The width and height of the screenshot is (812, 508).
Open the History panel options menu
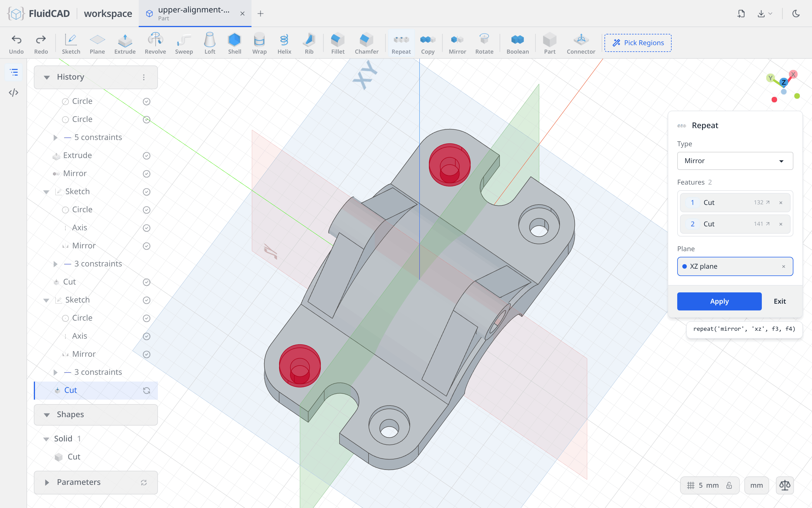[144, 77]
